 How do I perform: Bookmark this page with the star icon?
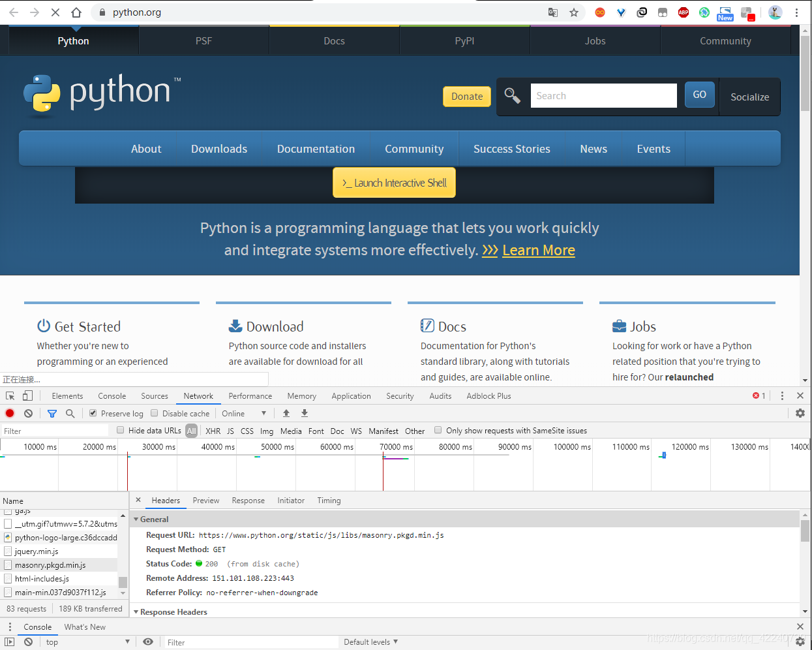574,12
